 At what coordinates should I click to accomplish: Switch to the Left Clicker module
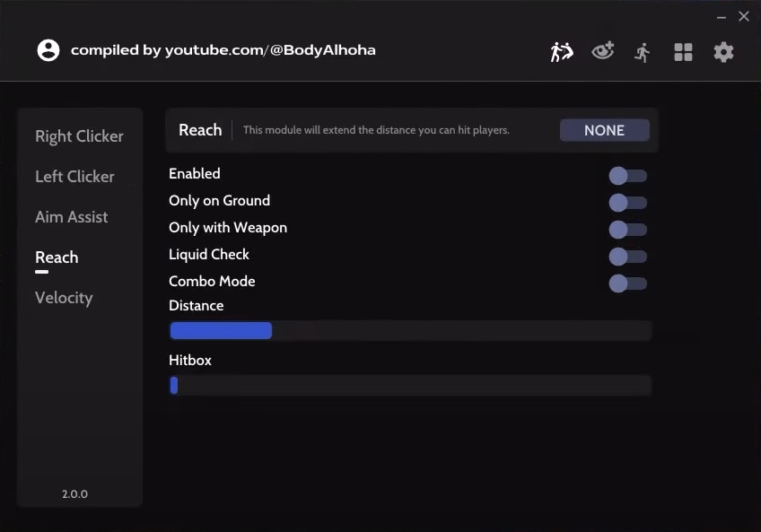coord(74,177)
